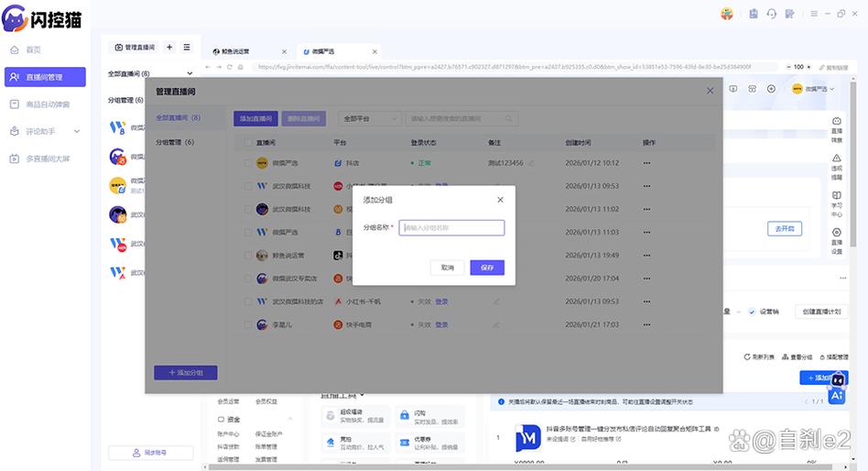Open more actions for 2026/01/13 19:49 row
Screen dimensions: 868x471
coord(646,256)
